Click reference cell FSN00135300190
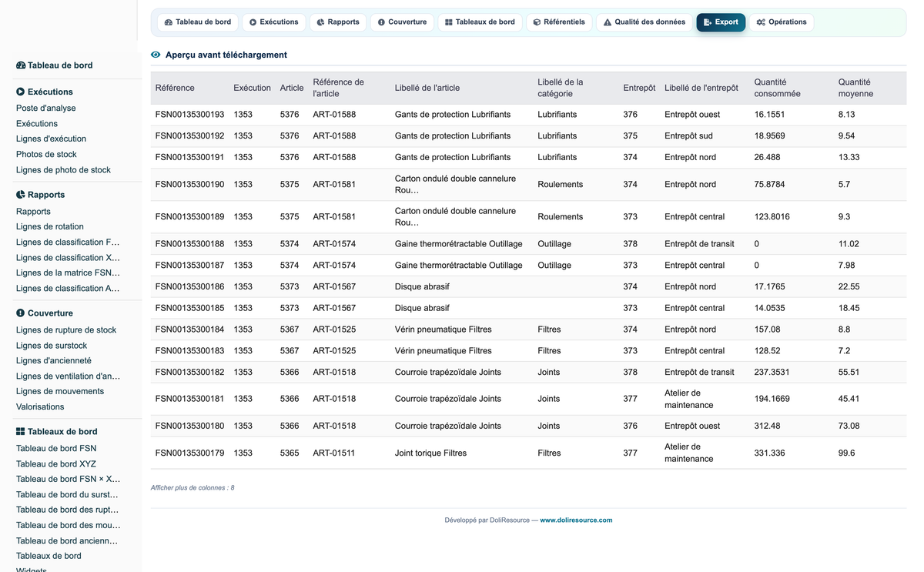The image size is (924, 572). (189, 185)
